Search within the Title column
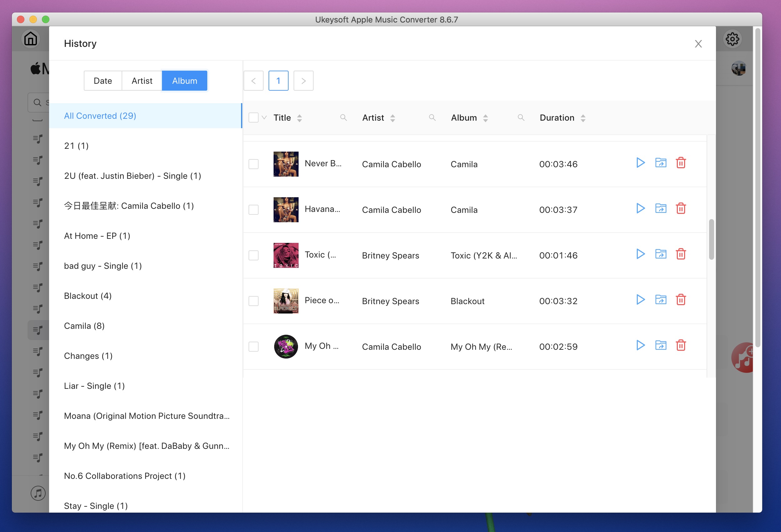 coord(343,118)
